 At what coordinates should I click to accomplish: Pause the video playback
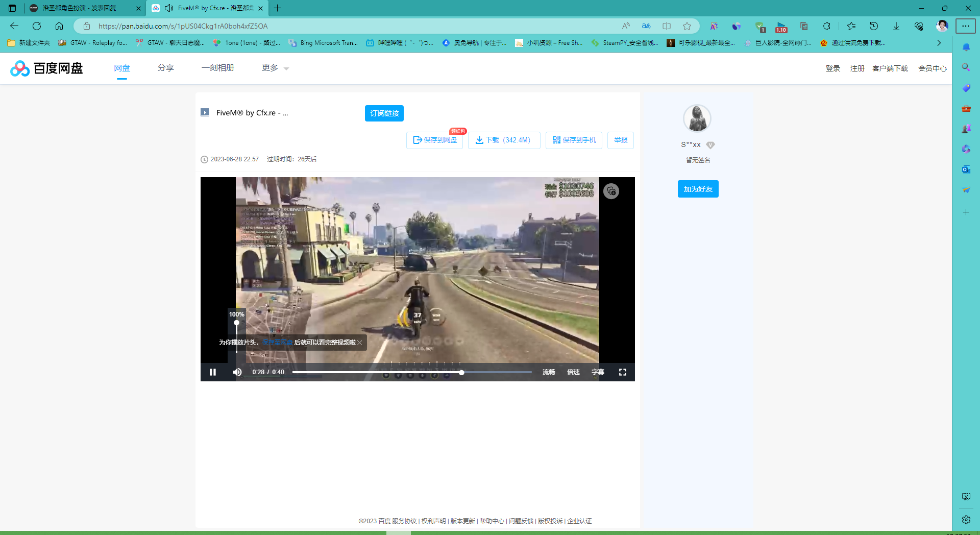213,372
